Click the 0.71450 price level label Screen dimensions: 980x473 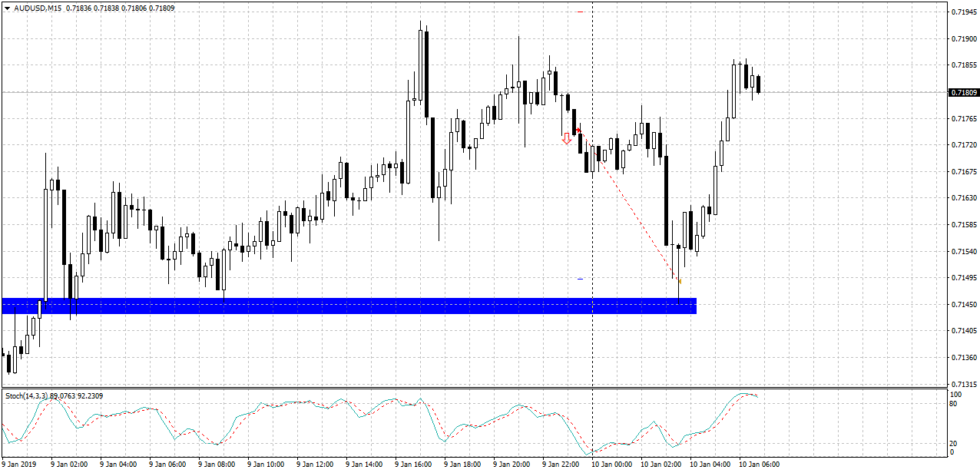pos(965,305)
